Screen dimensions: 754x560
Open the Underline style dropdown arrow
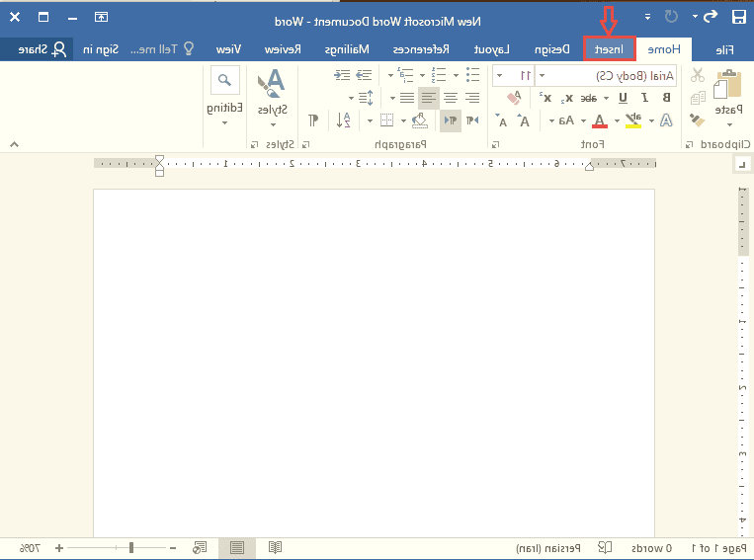(607, 98)
